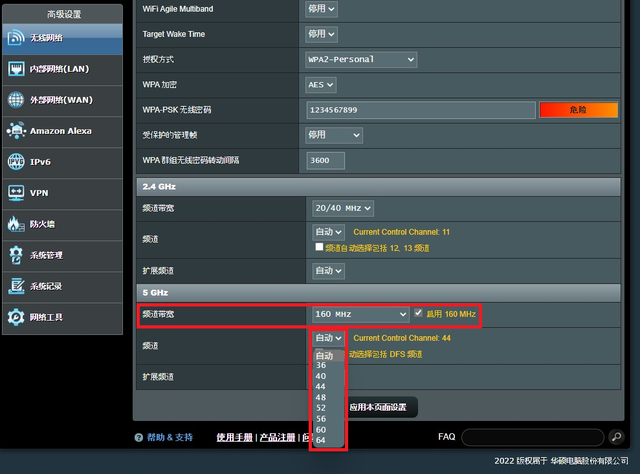Select channel 48 in the list

[x=328, y=397]
